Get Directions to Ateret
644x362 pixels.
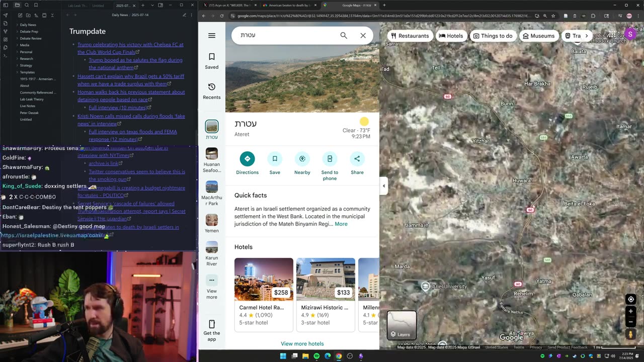pyautogui.click(x=247, y=163)
